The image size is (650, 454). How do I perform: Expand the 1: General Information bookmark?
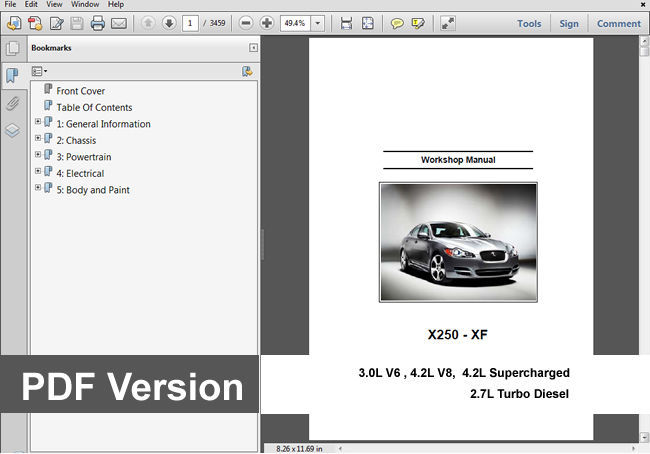click(38, 123)
